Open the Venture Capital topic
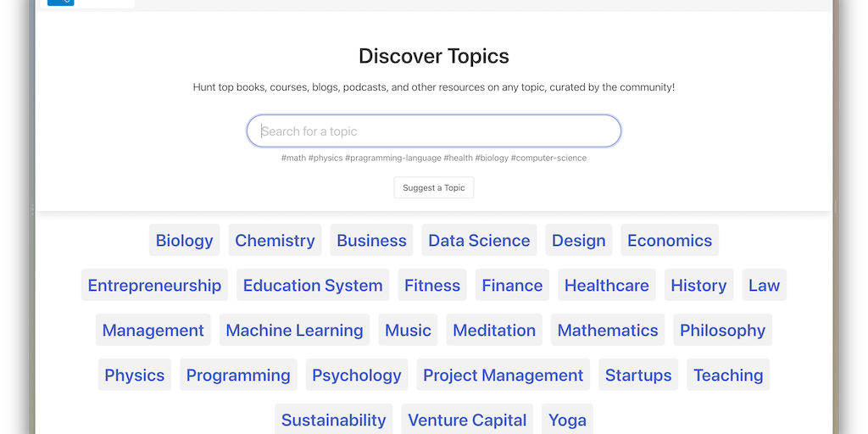Screen dimensions: 868x434 [467, 420]
